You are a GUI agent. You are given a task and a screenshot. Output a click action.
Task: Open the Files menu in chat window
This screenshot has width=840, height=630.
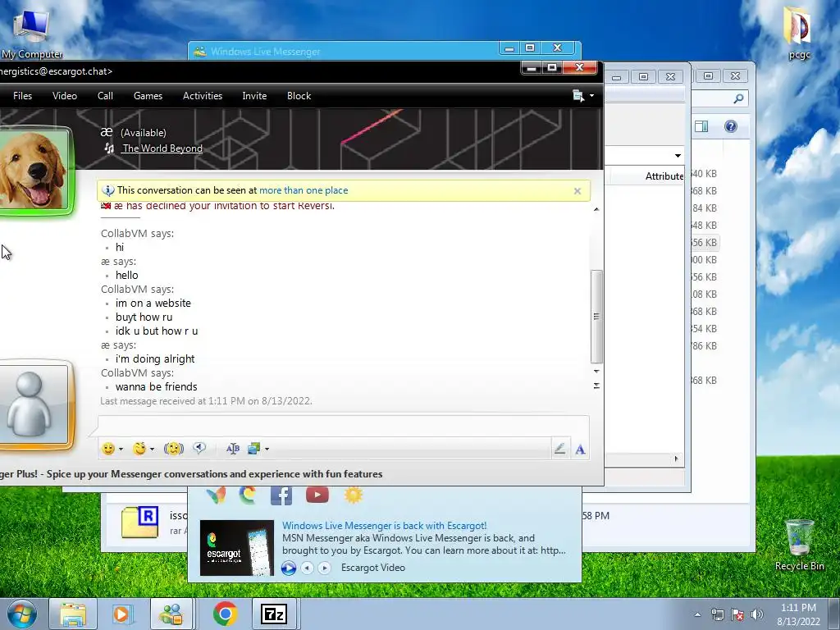click(x=22, y=96)
